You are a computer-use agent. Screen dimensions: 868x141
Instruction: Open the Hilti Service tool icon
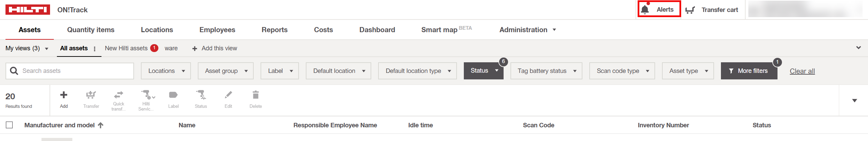[x=146, y=94]
